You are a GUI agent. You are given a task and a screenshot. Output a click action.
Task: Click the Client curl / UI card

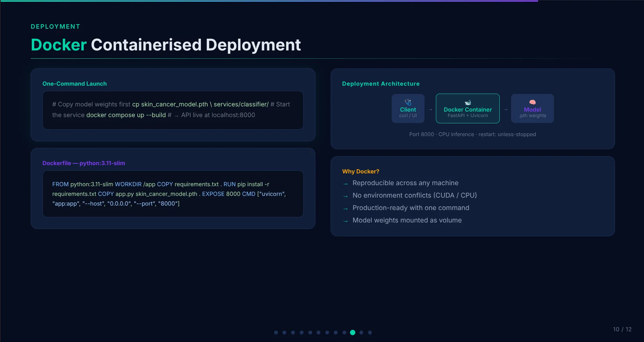(408, 108)
